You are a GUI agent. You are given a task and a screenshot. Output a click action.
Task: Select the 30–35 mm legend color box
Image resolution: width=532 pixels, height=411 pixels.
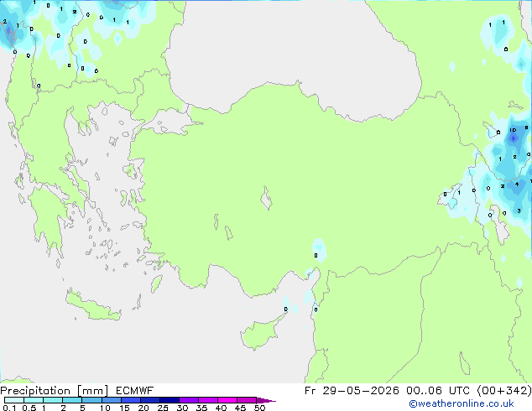pos(188,400)
